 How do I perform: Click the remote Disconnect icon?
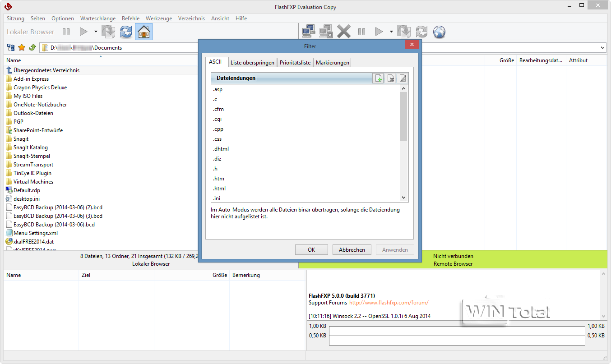(x=326, y=32)
